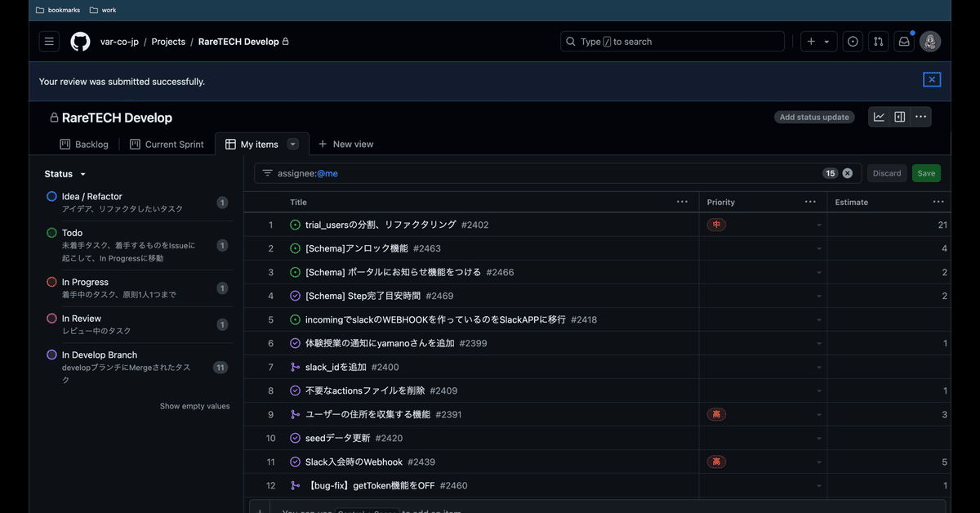Viewport: 980px width, 513px height.
Task: Open the bookmarks folder in bookmarks bar
Action: [x=57, y=11]
